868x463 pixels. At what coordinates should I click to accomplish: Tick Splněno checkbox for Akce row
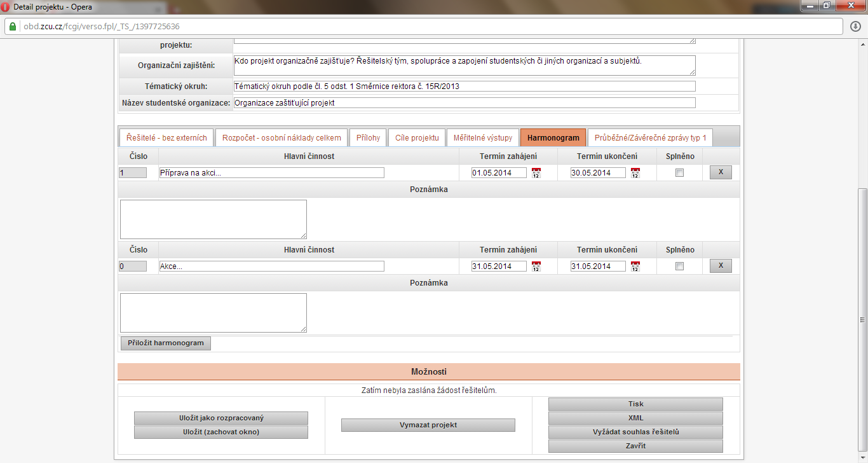point(679,266)
